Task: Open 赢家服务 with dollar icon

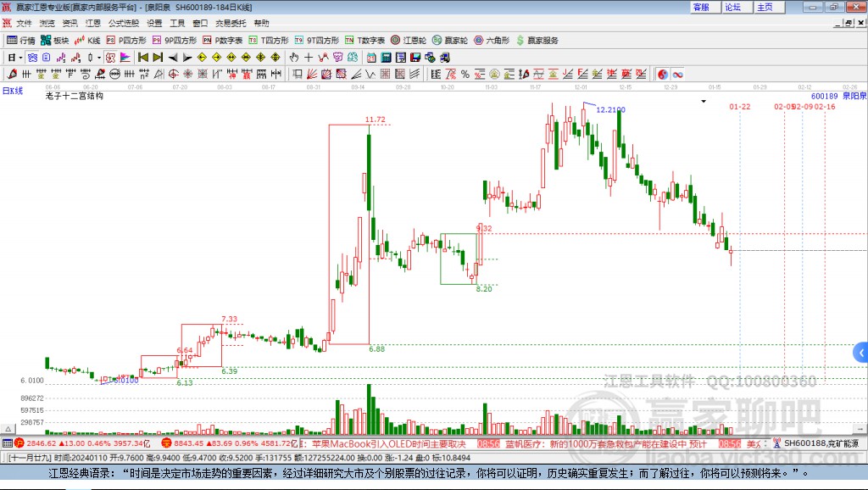Action: point(537,41)
